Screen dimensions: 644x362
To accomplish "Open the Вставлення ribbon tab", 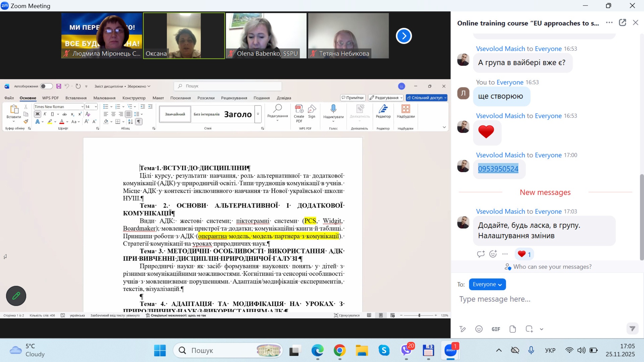I will click(76, 98).
